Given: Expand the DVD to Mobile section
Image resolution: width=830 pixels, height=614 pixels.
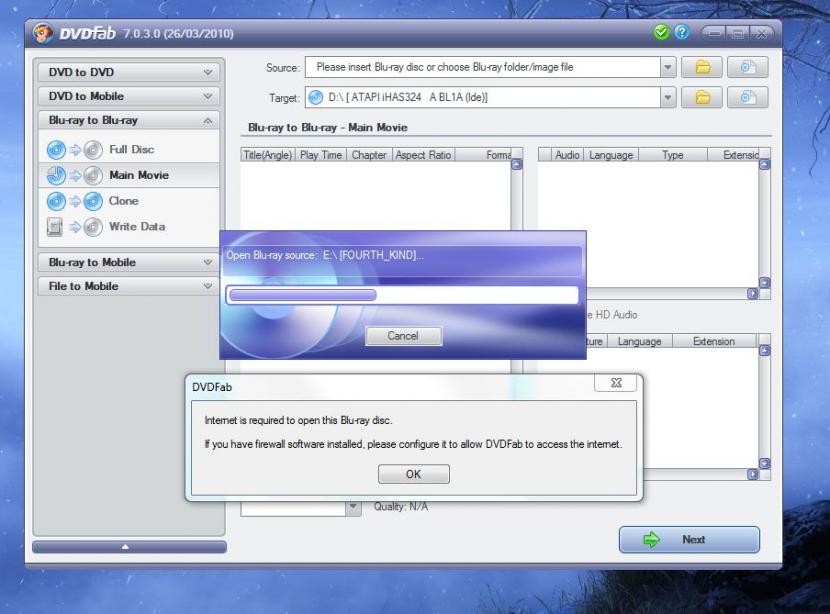Looking at the screenshot, I should tap(129, 96).
